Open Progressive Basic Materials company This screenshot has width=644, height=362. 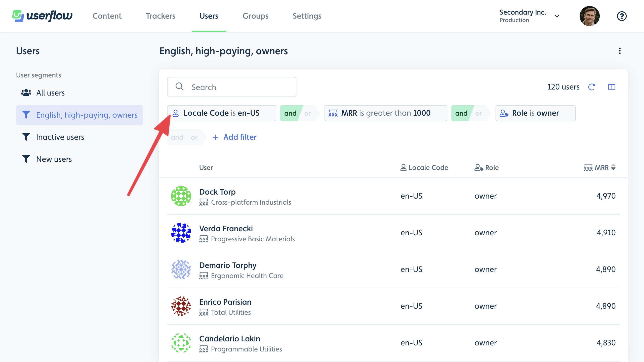coord(253,239)
